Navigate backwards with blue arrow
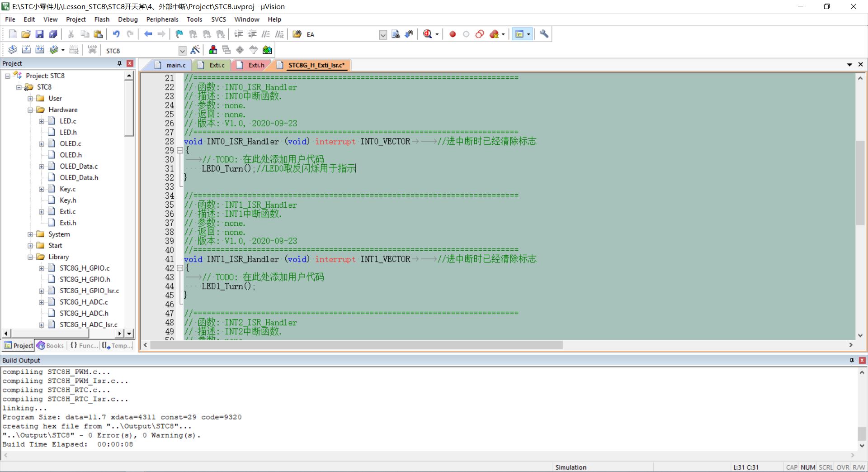The height and width of the screenshot is (472, 868). pyautogui.click(x=148, y=34)
